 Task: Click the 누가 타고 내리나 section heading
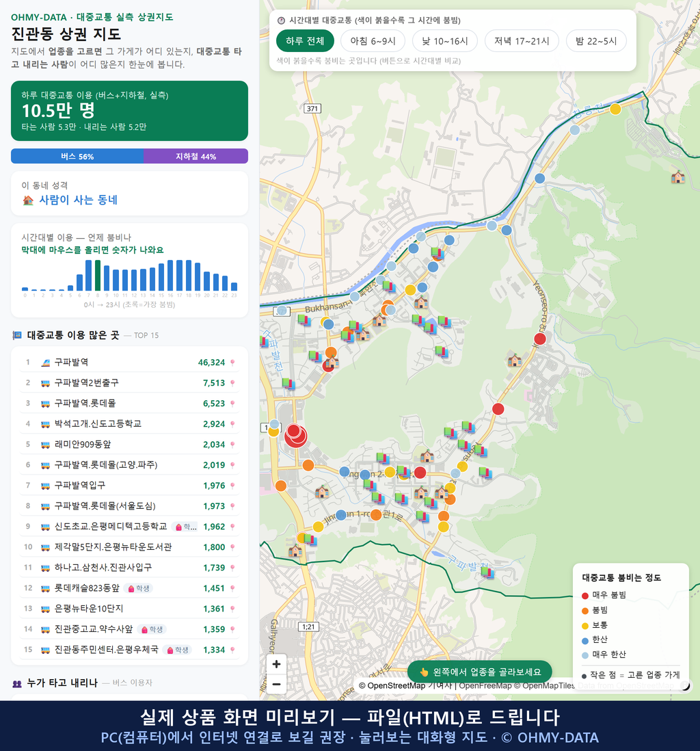click(62, 683)
